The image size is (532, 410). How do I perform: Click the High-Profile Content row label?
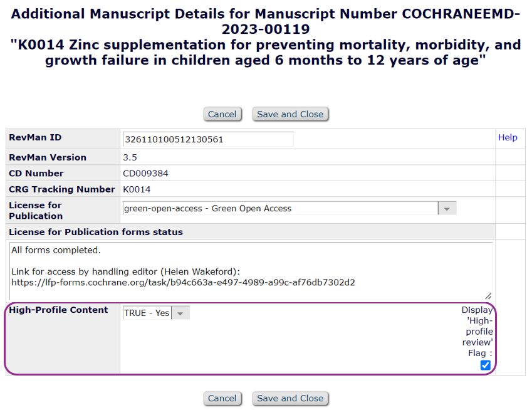58,310
